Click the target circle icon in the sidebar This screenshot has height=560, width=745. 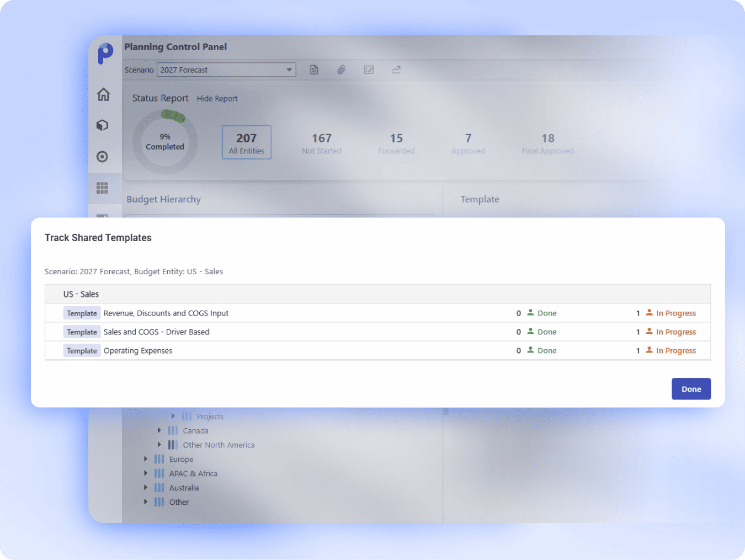coord(102,157)
